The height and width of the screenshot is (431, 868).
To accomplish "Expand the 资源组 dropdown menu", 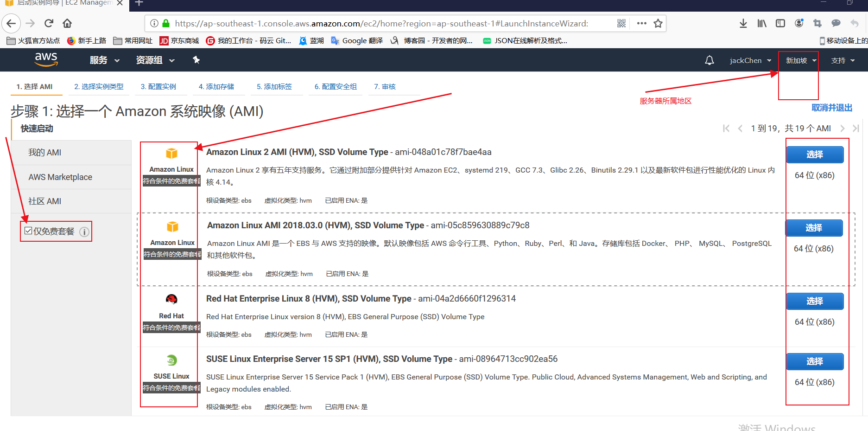I will tap(155, 60).
